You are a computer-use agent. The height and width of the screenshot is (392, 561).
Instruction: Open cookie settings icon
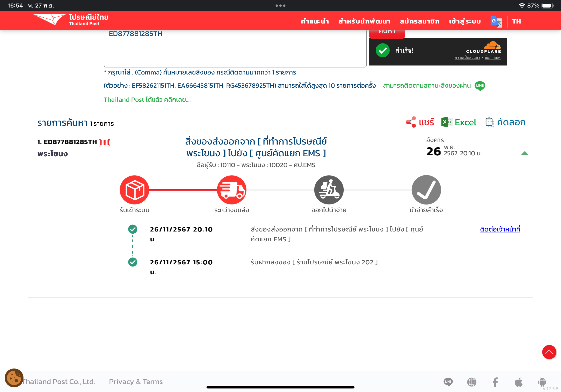14,378
